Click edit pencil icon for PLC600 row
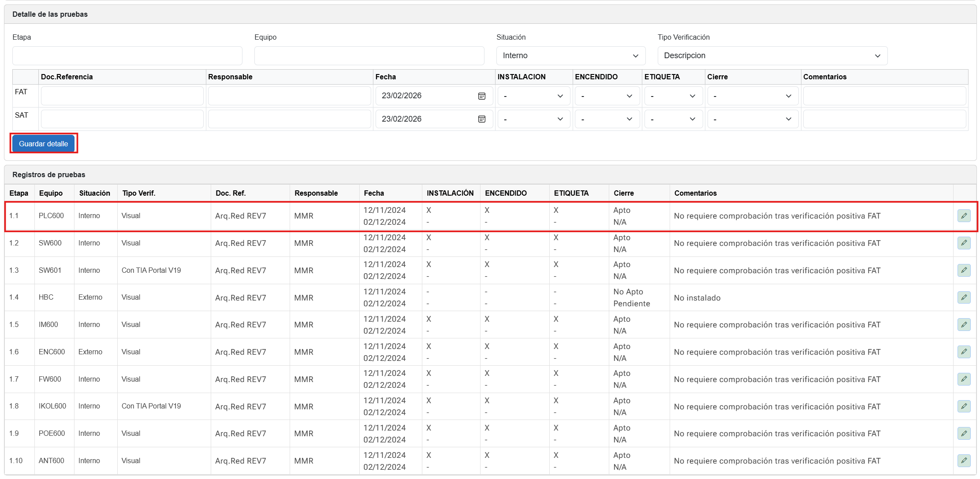This screenshot has width=980, height=479. [x=964, y=216]
